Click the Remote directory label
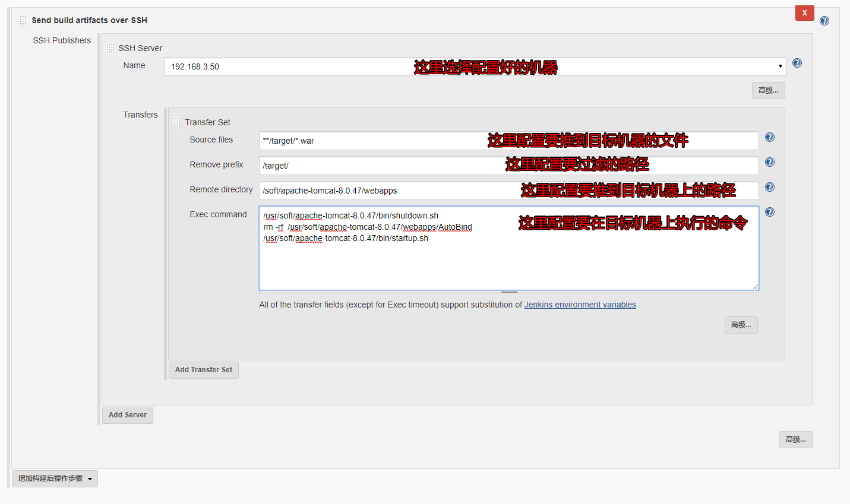This screenshot has height=504, width=850. 221,189
